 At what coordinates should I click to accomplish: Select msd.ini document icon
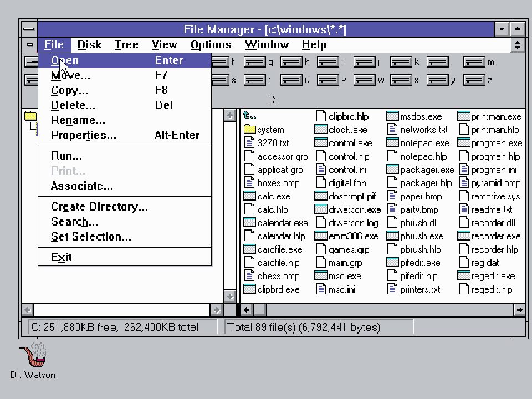(321, 289)
